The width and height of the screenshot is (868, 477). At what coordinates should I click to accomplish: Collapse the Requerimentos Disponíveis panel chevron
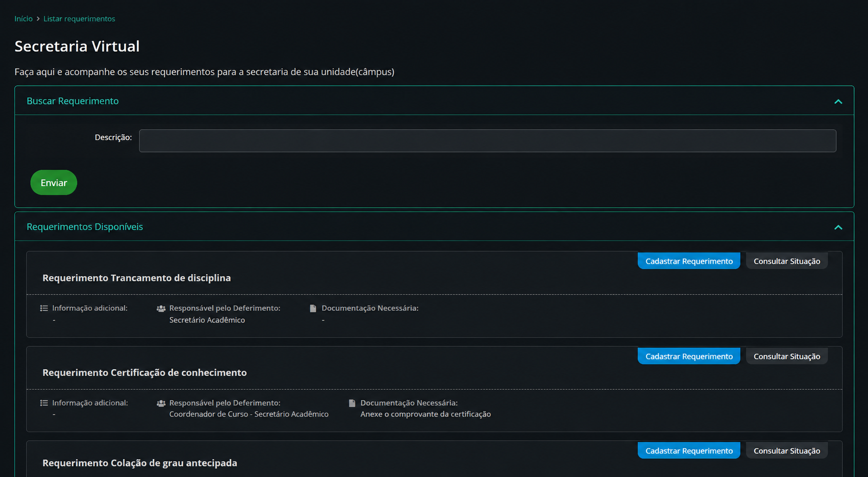838,227
